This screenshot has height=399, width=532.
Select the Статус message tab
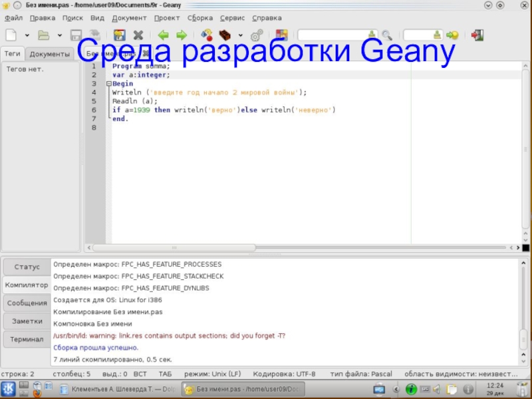tap(27, 267)
